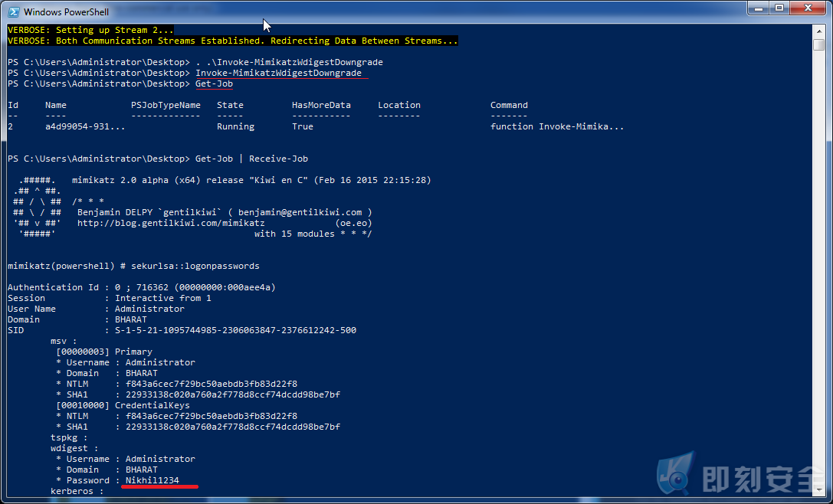Click the 'Windows PowerShell' title text

pos(66,11)
